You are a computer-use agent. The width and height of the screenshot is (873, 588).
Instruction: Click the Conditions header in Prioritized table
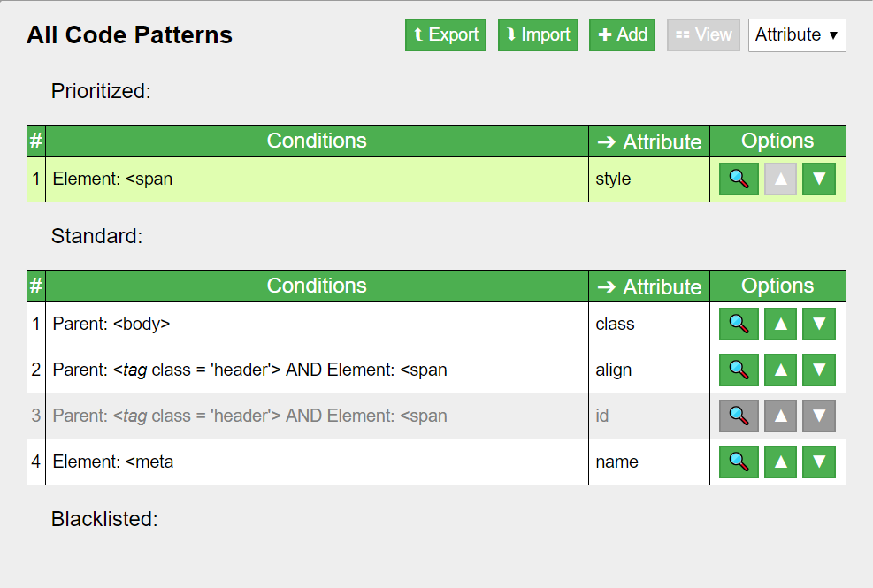(x=317, y=141)
